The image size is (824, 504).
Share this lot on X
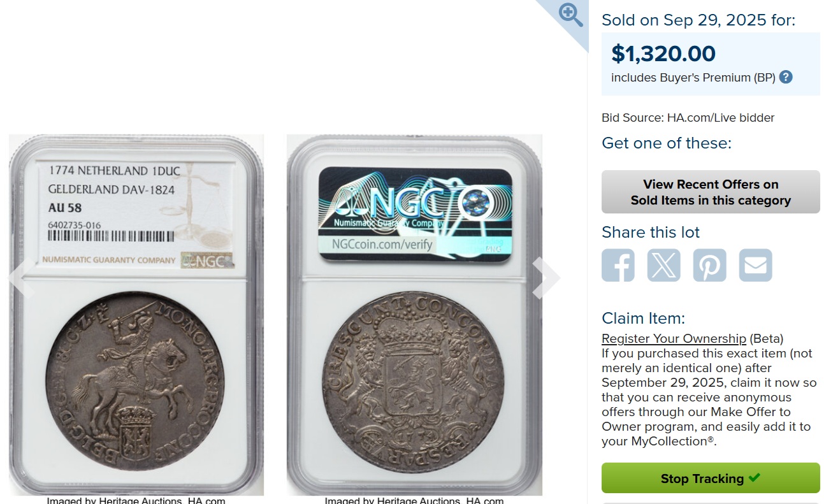(x=664, y=265)
